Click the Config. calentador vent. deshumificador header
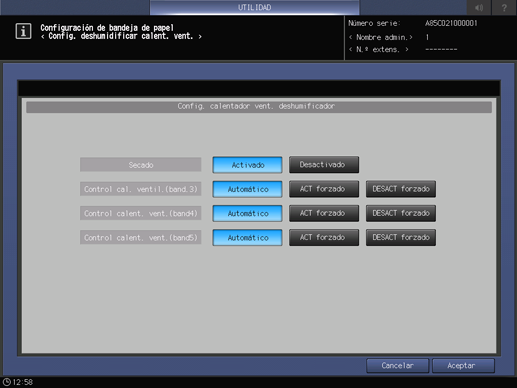This screenshot has height=388, width=517. [259, 107]
